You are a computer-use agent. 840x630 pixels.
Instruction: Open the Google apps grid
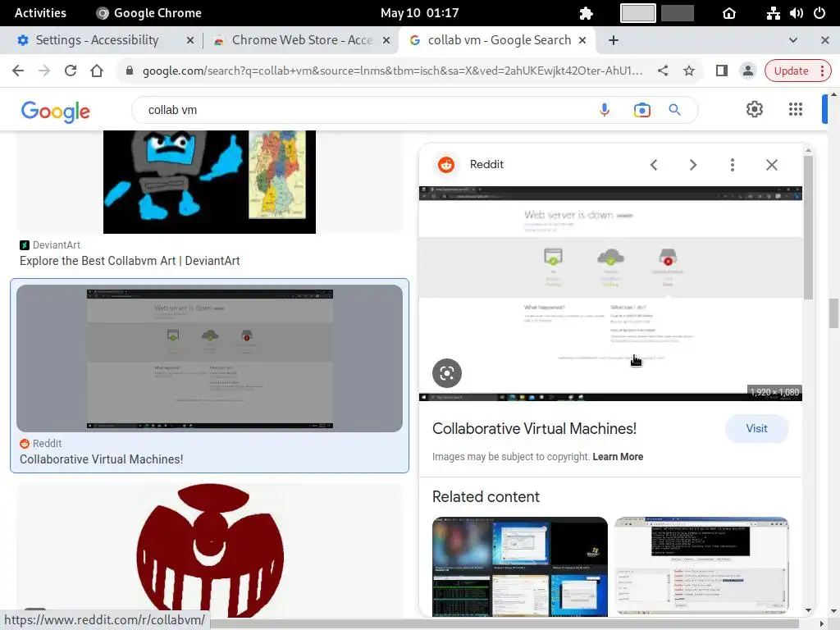(x=796, y=109)
